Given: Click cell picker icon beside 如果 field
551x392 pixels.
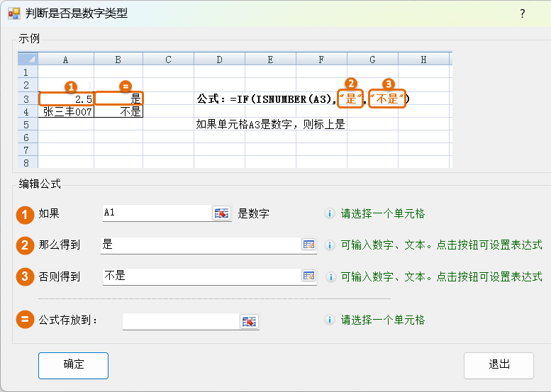Looking at the screenshot, I should point(222,213).
